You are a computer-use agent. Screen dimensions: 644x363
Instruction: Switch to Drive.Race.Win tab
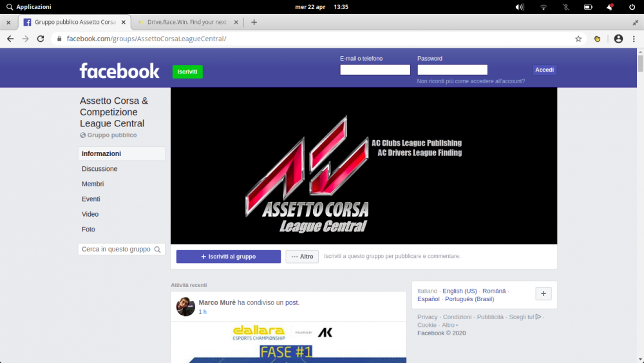tap(187, 22)
